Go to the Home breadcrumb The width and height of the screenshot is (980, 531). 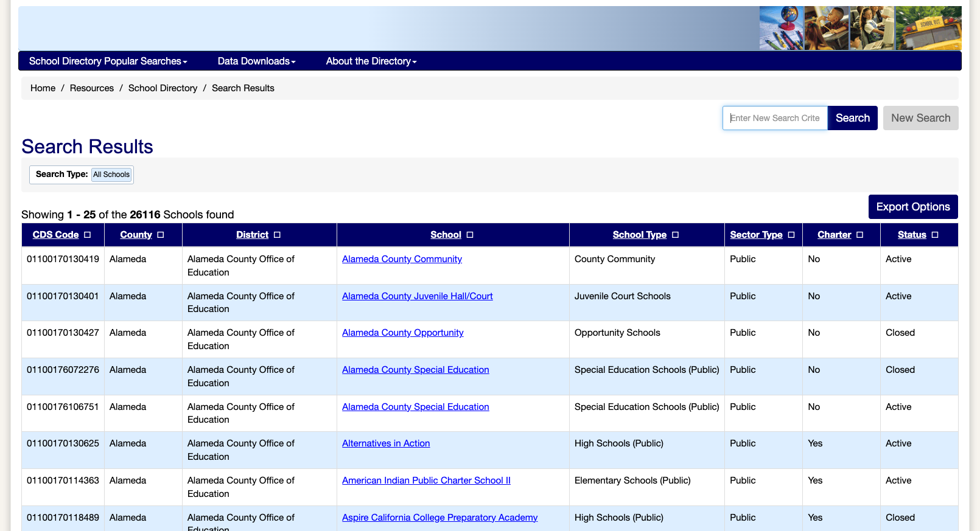43,88
